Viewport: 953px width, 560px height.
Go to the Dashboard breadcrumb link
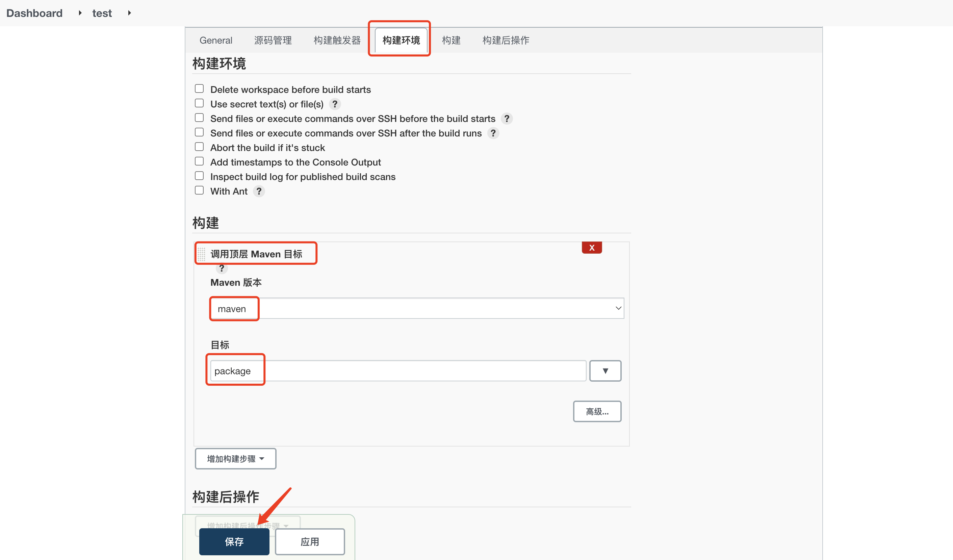pos(34,13)
